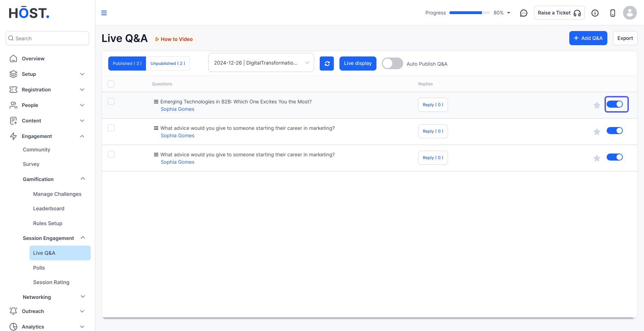The height and width of the screenshot is (331, 644).
Task: Check the select-all questions checkbox
Action: (111, 84)
